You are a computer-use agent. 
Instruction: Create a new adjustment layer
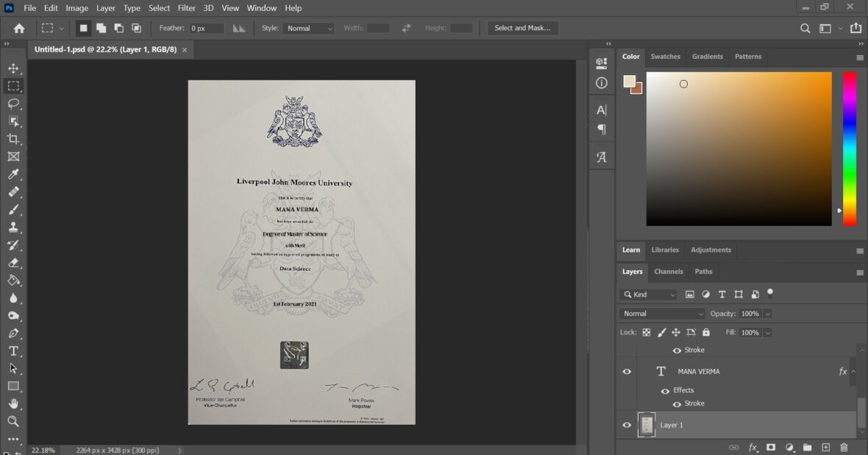[x=789, y=447]
